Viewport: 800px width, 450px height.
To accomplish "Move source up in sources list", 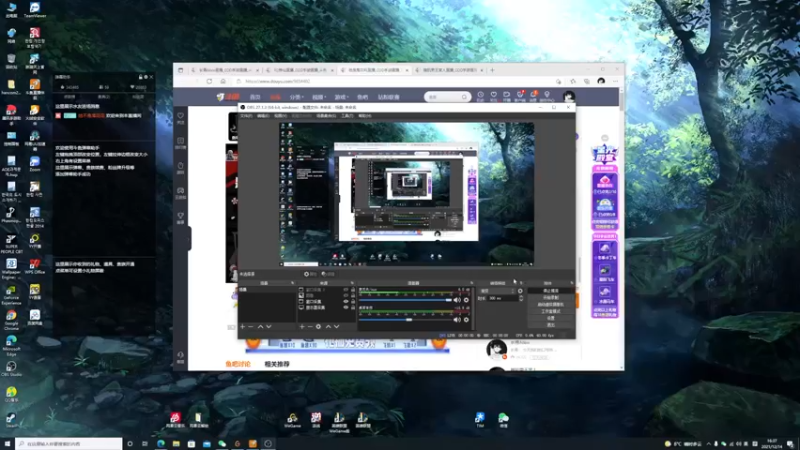I will point(328,327).
